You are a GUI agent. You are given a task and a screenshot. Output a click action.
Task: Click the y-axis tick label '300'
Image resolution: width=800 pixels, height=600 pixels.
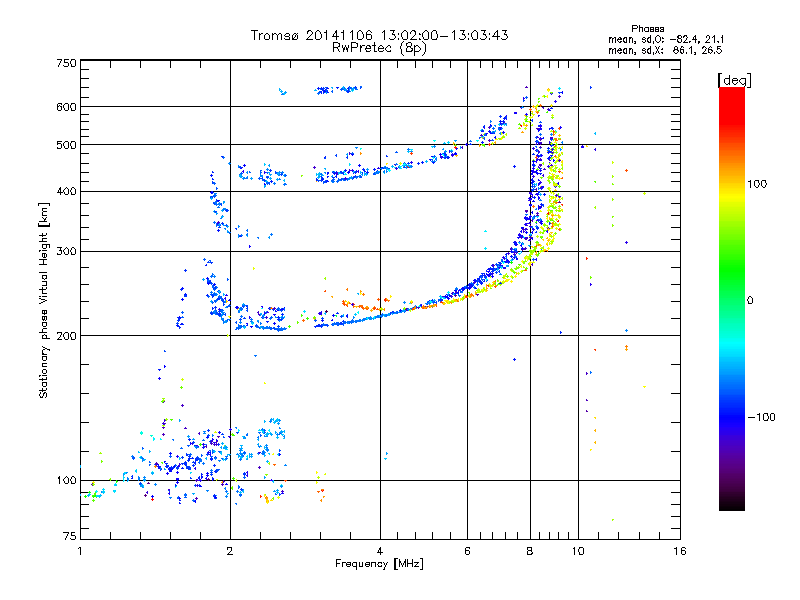click(x=66, y=252)
